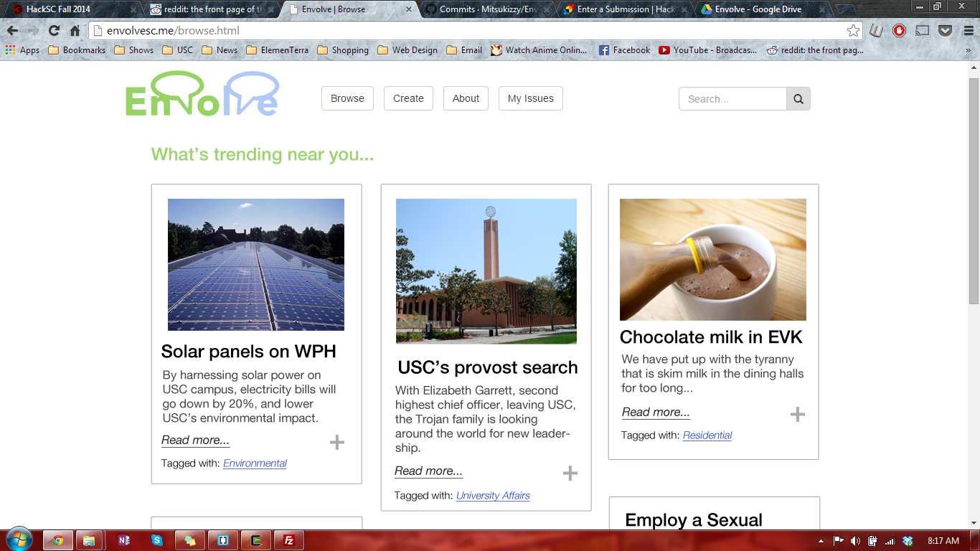Switch to the Envolve Google Drive tab
Screen dimensions: 980x551
(760, 9)
